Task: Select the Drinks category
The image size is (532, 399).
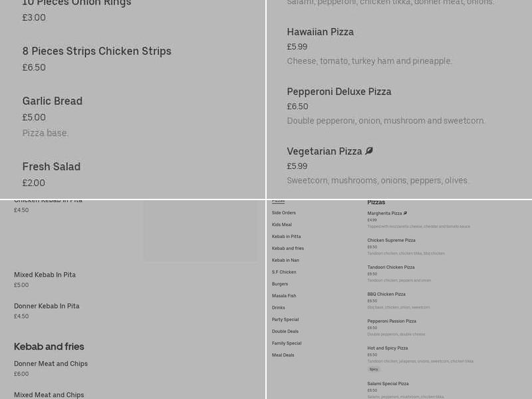Action: [277, 308]
